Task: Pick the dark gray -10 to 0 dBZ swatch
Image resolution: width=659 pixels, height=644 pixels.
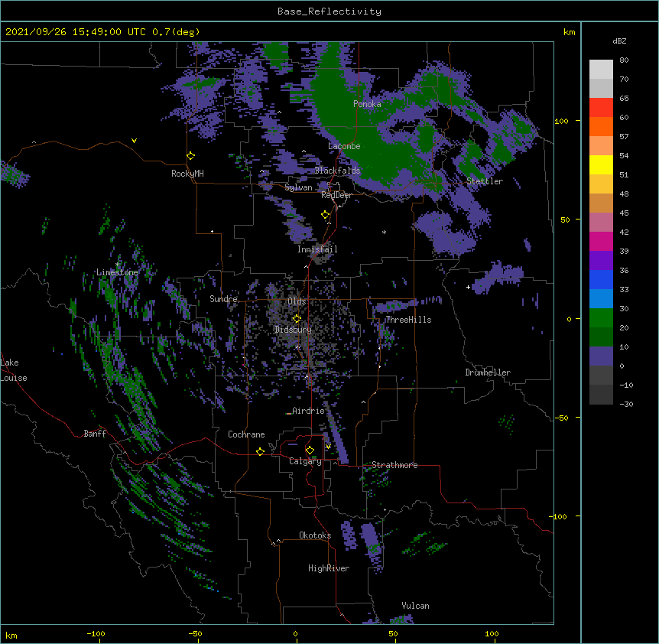Action: (601, 376)
